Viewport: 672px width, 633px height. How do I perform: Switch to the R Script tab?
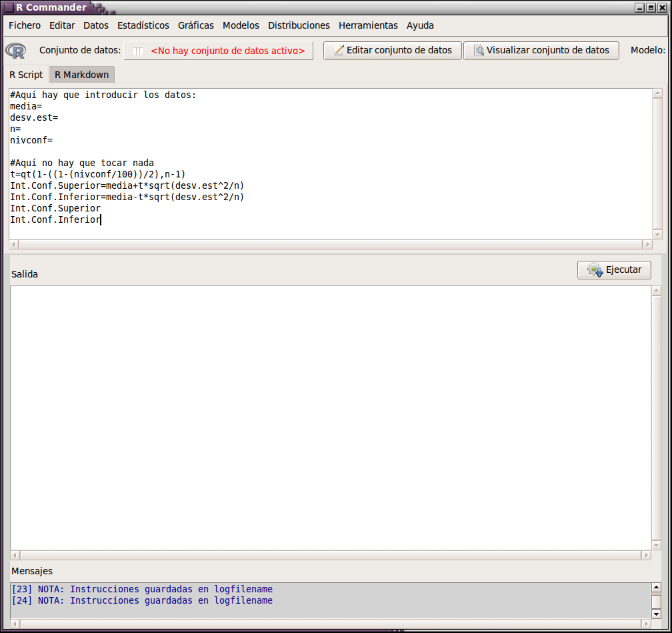tap(26, 75)
